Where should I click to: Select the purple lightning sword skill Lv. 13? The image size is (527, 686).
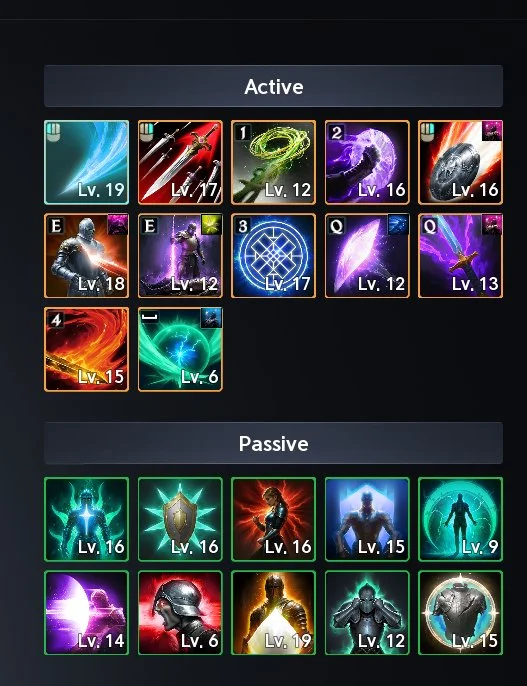point(461,256)
